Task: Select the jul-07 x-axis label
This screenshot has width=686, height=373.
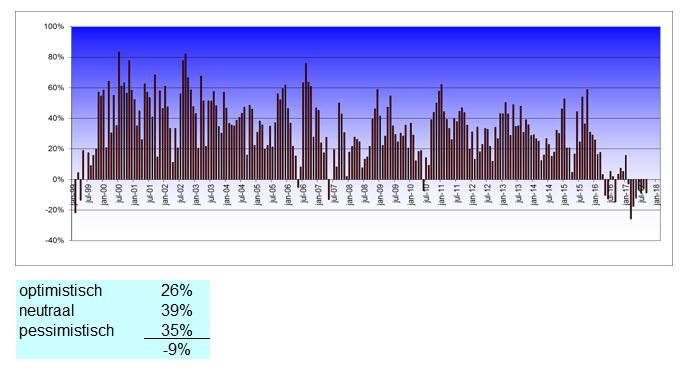Action: point(334,194)
